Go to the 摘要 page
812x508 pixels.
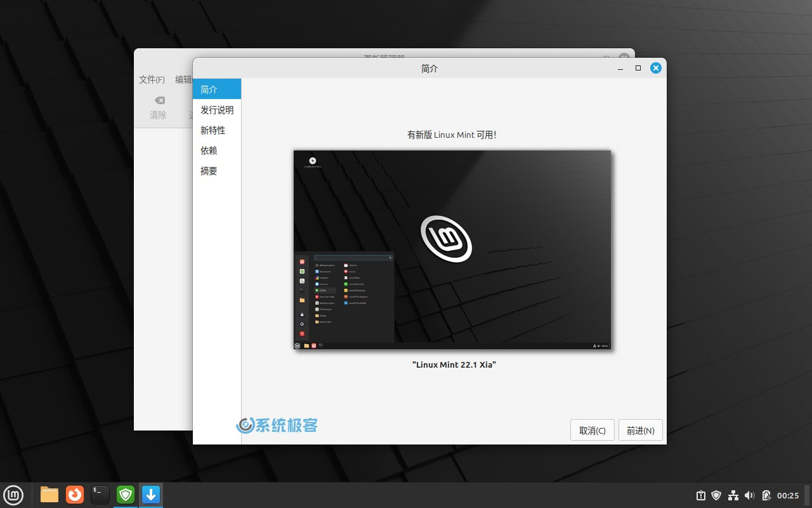click(x=217, y=171)
